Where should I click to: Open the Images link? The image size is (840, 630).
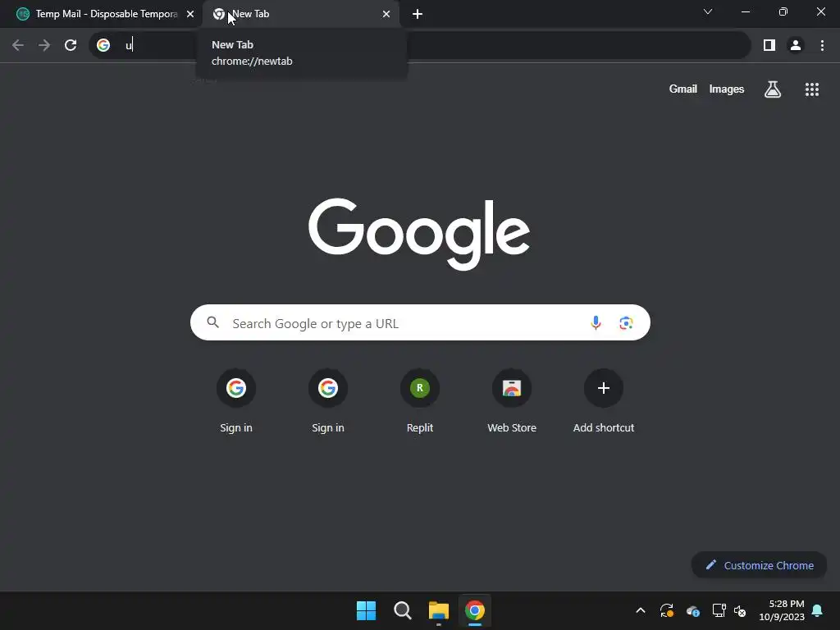point(727,89)
